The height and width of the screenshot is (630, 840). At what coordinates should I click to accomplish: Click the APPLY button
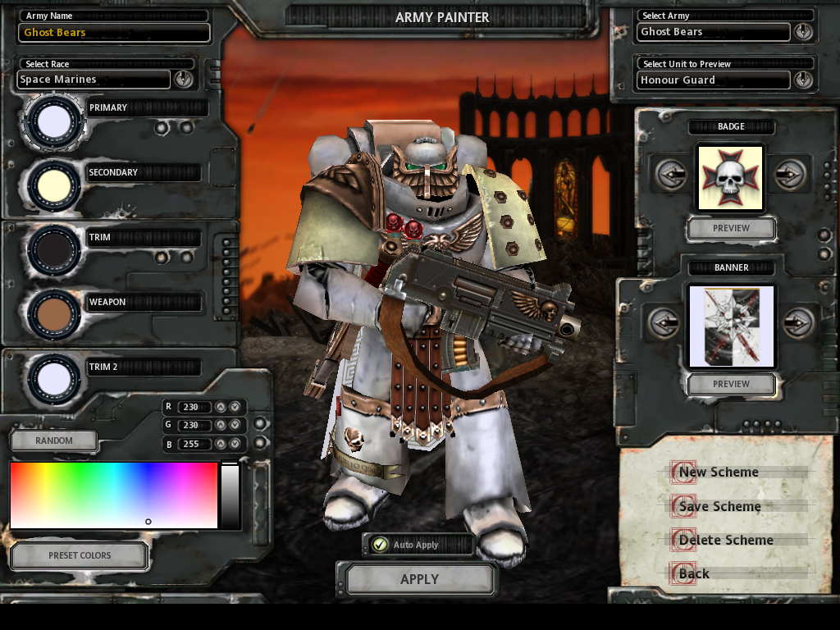coord(419,579)
